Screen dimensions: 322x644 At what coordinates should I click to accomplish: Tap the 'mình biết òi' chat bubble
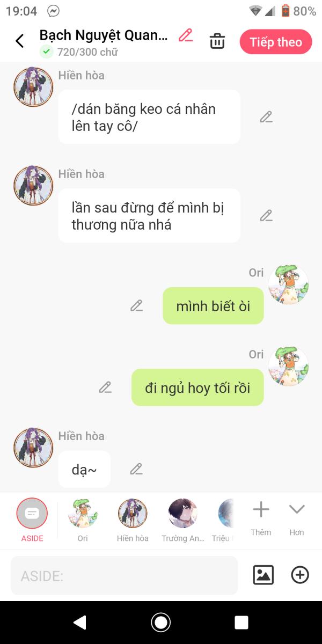[213, 306]
